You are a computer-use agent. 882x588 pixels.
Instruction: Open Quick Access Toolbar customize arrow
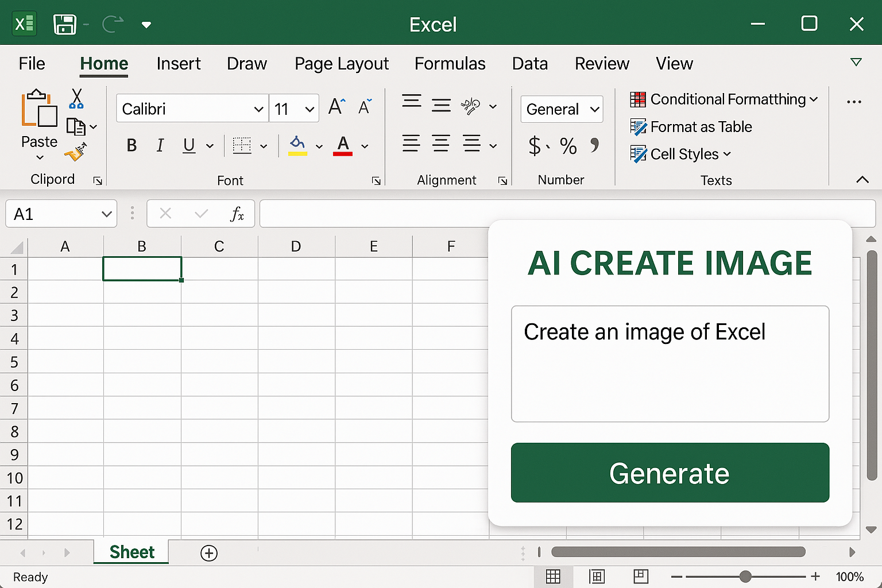coord(146,25)
